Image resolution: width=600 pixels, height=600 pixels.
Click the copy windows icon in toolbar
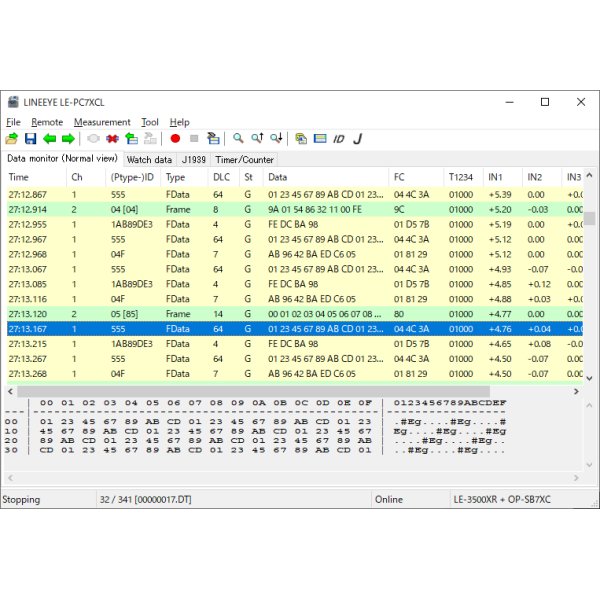coord(301,139)
